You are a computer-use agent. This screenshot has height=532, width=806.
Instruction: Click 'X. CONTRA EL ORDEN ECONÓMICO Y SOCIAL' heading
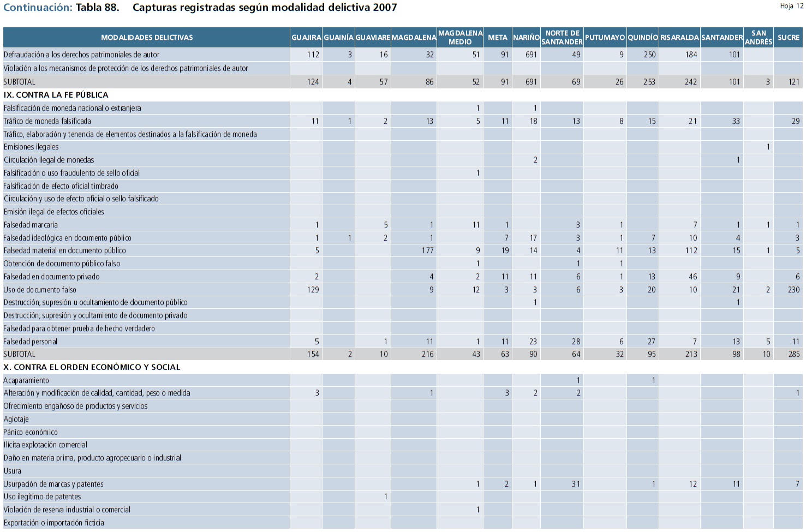coord(92,367)
